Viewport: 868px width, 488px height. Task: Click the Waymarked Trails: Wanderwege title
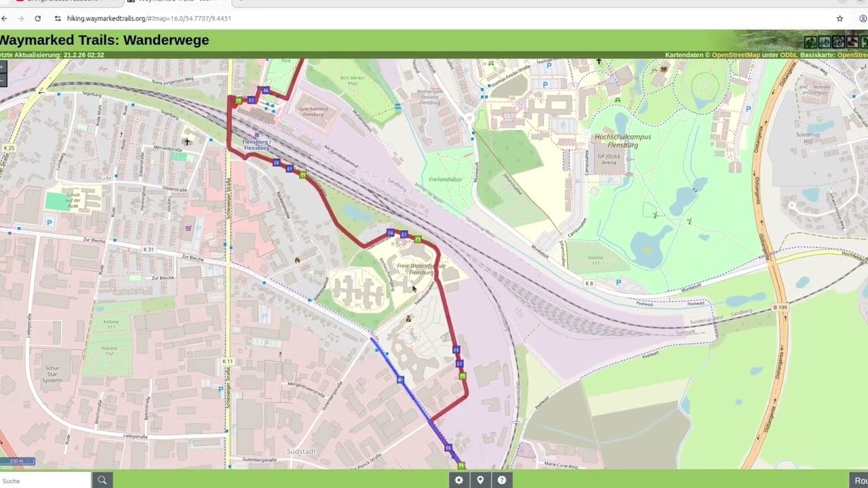(x=104, y=40)
